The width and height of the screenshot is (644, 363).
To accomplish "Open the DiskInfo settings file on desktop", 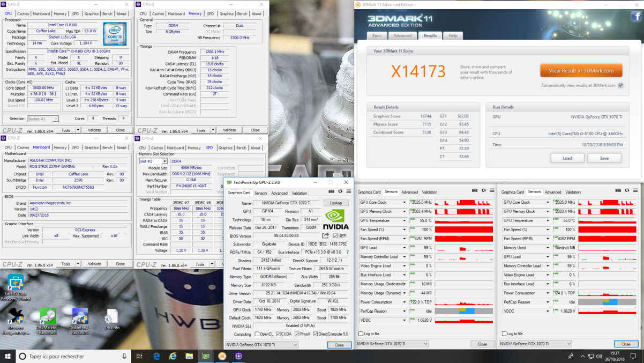I will 112,320.
